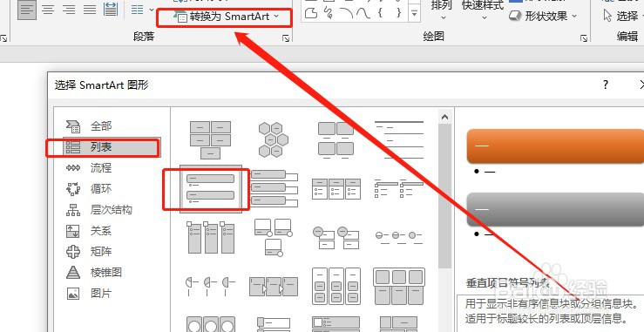Open the 绘图 group dialog launcher

584,38
